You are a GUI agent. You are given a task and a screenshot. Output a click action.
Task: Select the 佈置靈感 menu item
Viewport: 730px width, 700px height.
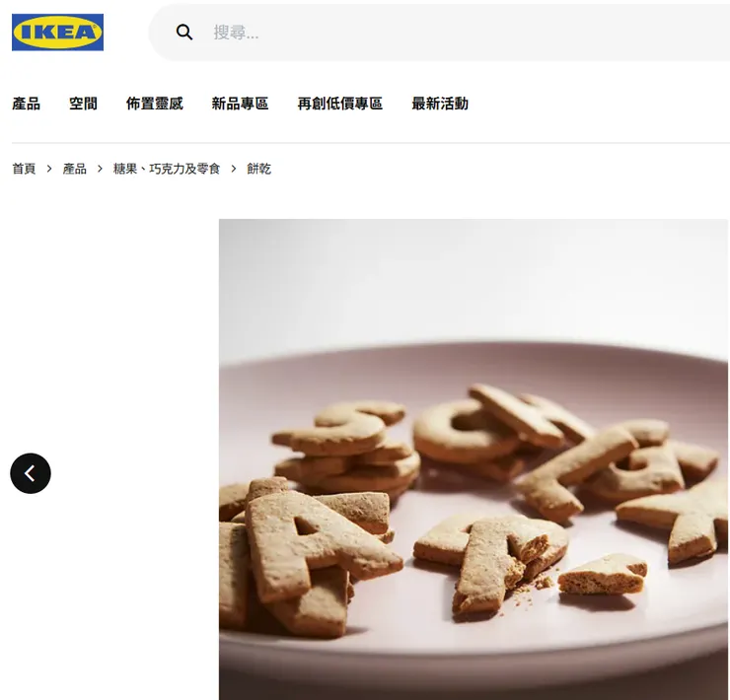pos(155,104)
